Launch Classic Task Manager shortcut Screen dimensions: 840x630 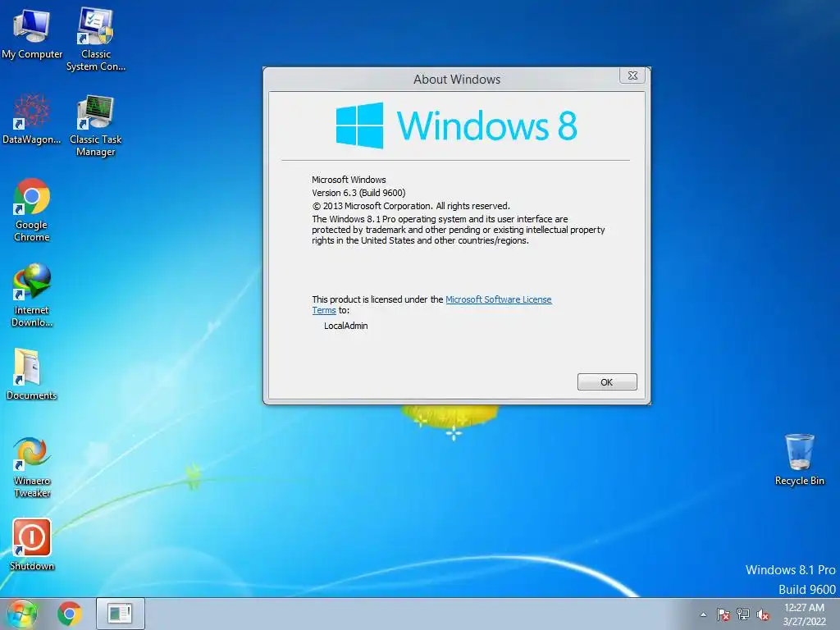pyautogui.click(x=96, y=125)
